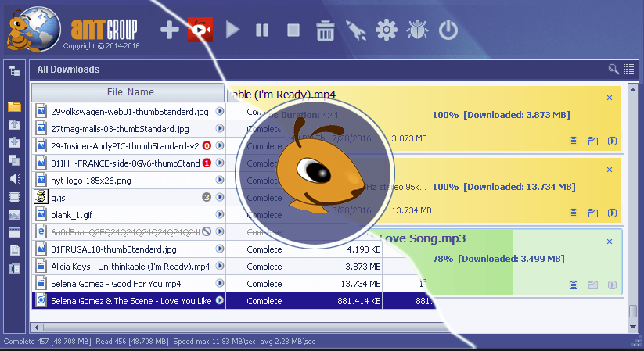
Task: Click the rocket speed icon in the toolbar
Action: 356,30
